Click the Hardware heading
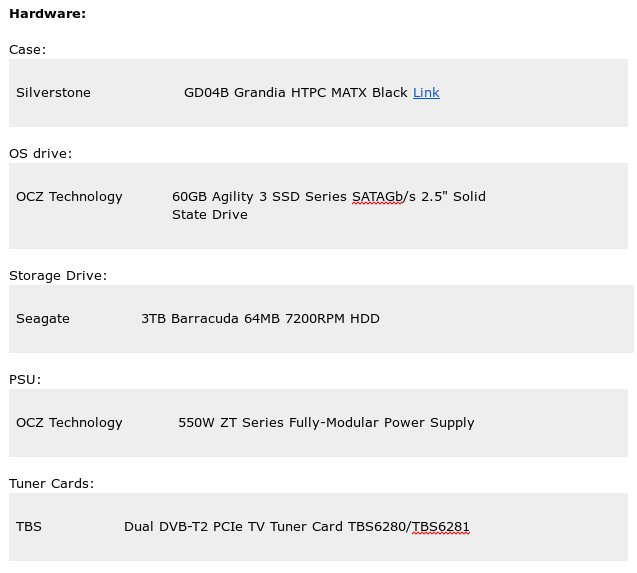 pyautogui.click(x=48, y=13)
